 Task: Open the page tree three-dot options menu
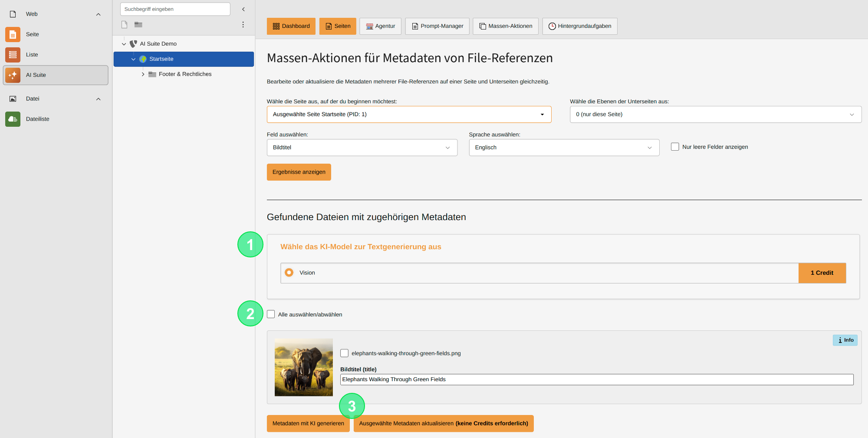coord(243,25)
